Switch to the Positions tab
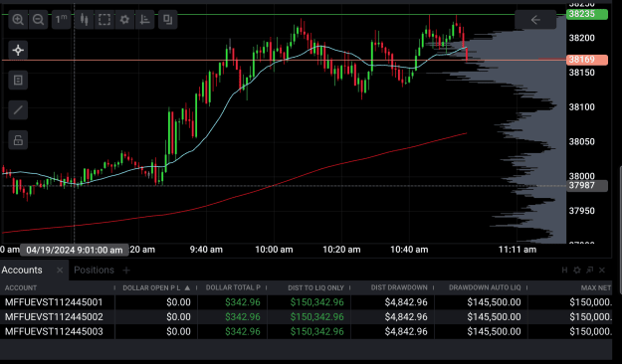Screen dimensions: 622x364 coord(94,271)
